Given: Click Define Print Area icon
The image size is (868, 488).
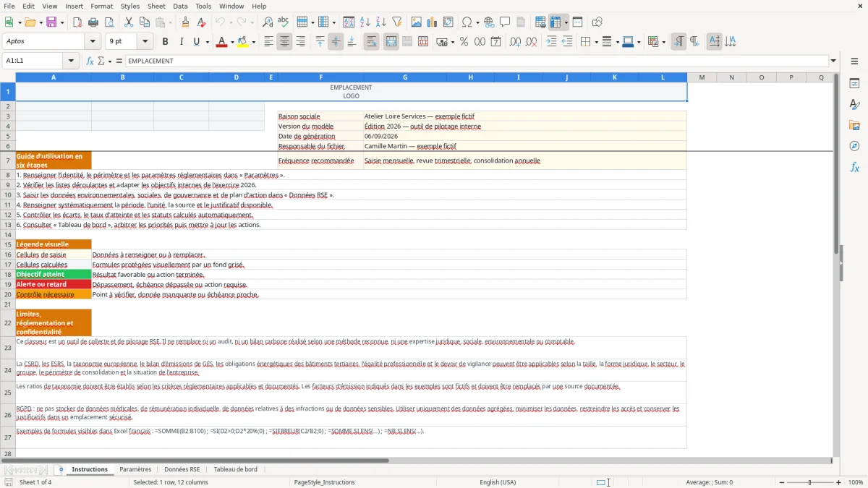Looking at the screenshot, I should pyautogui.click(x=540, y=22).
